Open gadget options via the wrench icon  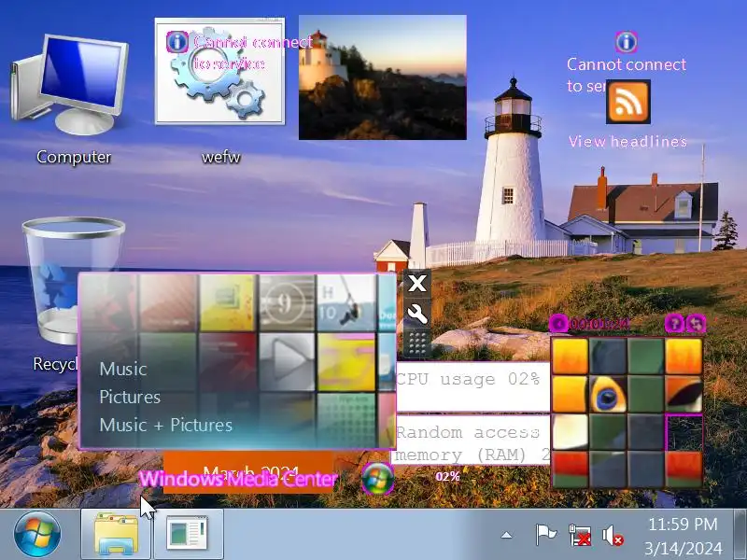[x=417, y=314]
